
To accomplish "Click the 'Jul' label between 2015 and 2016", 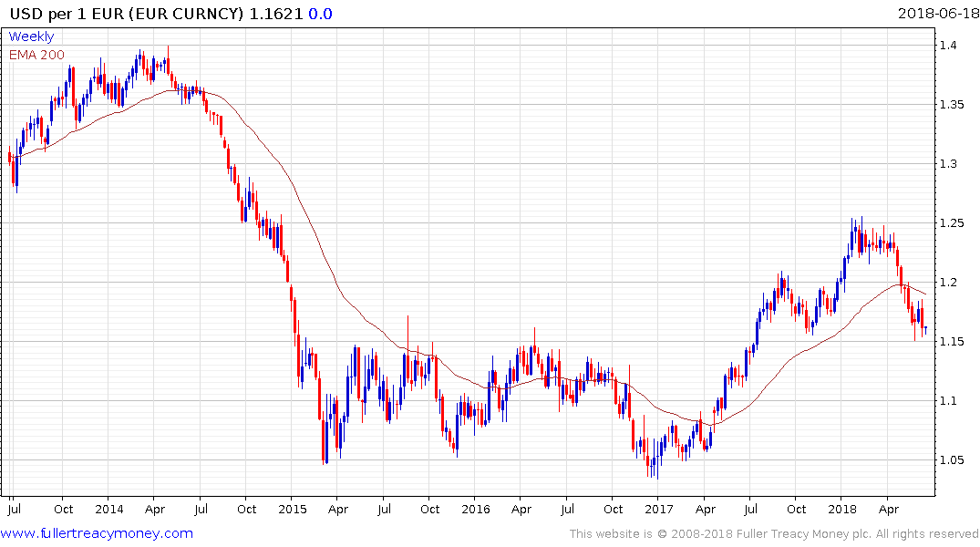I will pos(384,510).
